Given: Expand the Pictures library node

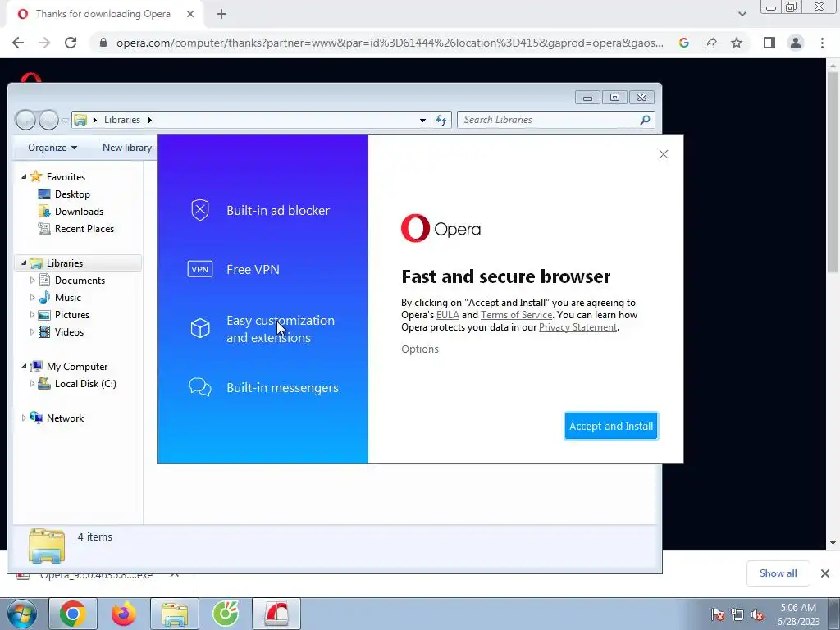Looking at the screenshot, I should coord(32,314).
